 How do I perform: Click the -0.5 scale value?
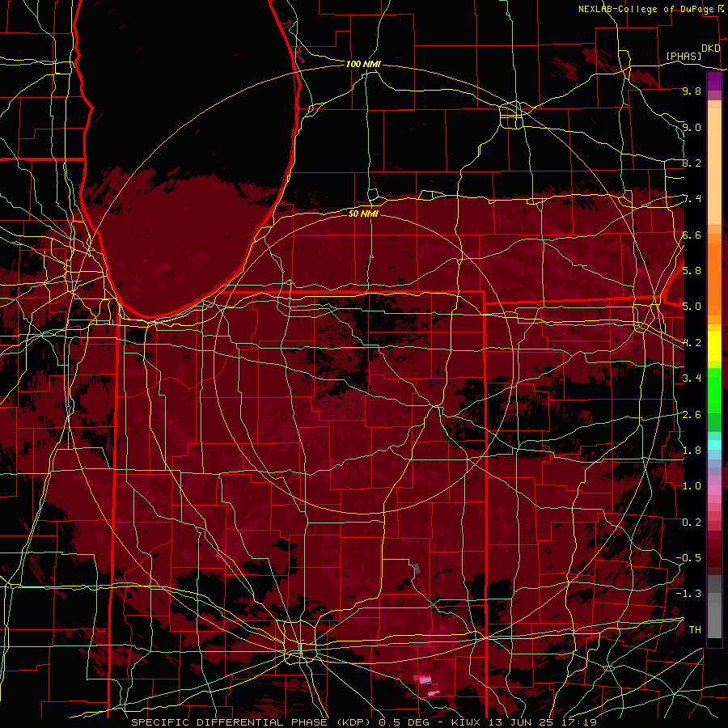point(688,558)
